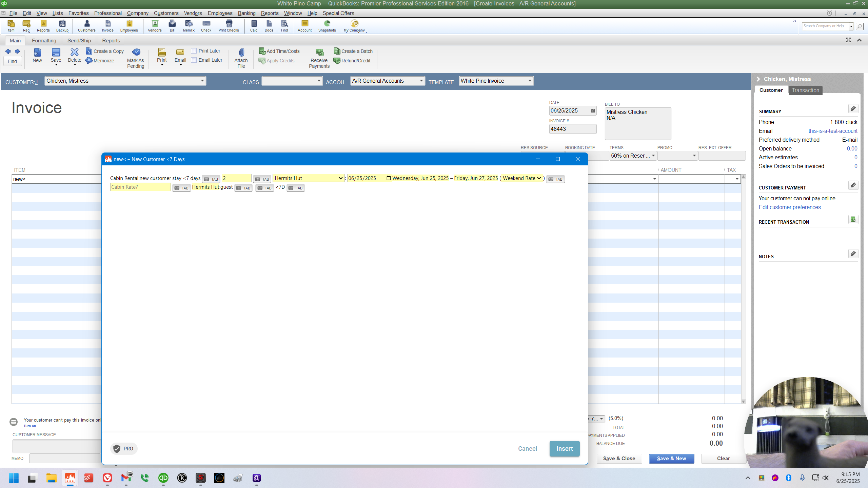Viewport: 868px width, 488px height.
Task: Click the taskbar clock showing 9:15 PM
Action: (847, 477)
